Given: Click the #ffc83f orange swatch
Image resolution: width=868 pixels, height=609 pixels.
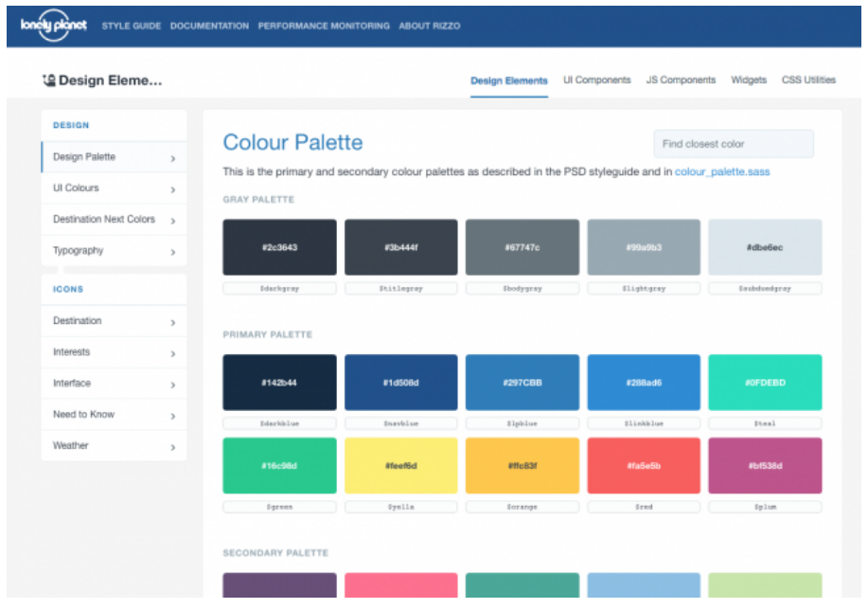Looking at the screenshot, I should (x=522, y=465).
